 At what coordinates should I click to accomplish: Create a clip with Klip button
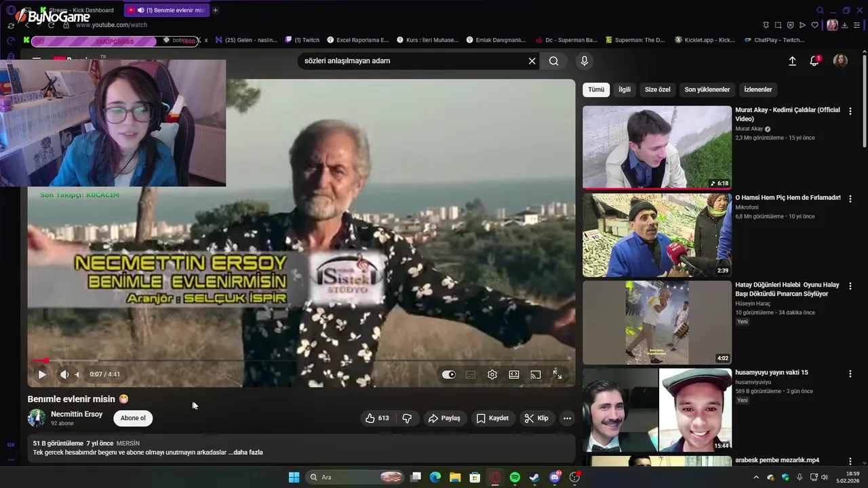(x=536, y=418)
